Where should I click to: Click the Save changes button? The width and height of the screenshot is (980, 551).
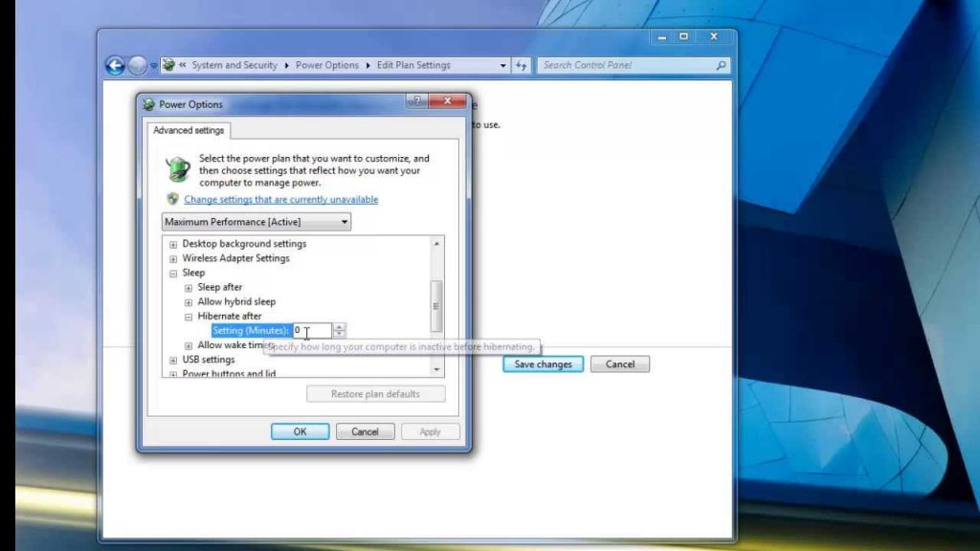(543, 364)
